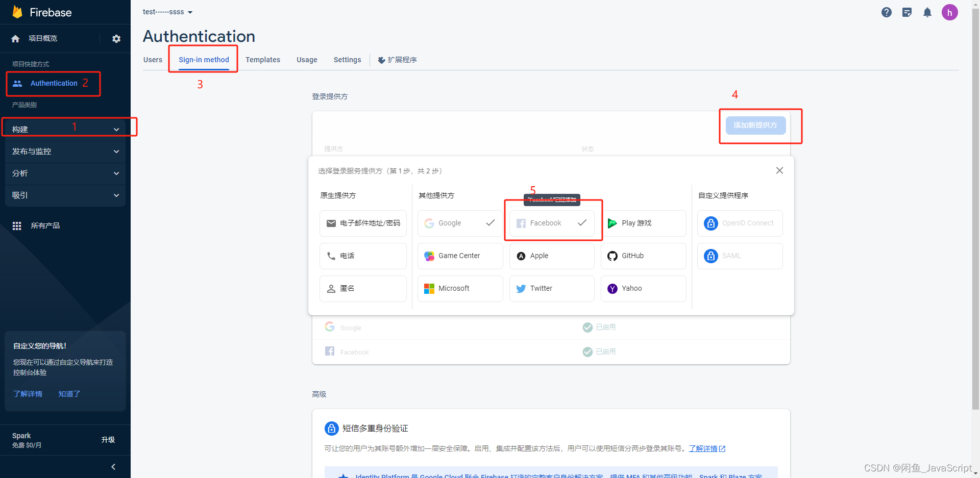Click the Facebook row in provider list
The height and width of the screenshot is (478, 980).
pyautogui.click(x=551, y=351)
